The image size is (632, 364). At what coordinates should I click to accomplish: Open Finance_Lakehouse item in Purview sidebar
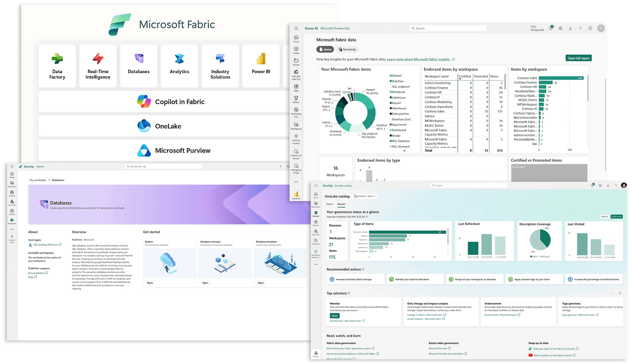pyautogui.click(x=296, y=154)
